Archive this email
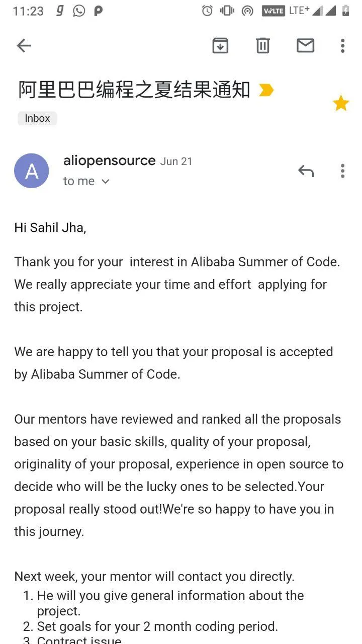The height and width of the screenshot is (644, 362). click(220, 46)
